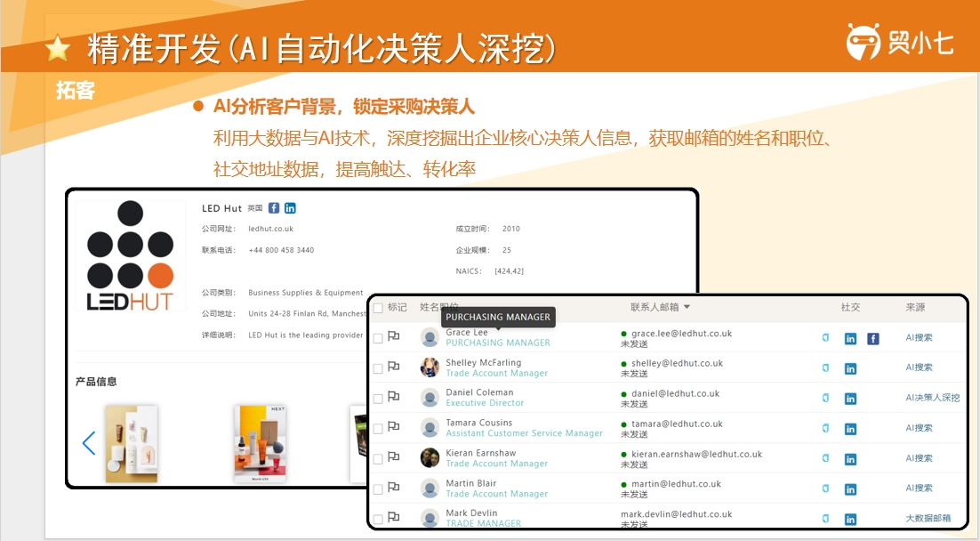
Task: Flag the Grace Lee contact row
Action: click(394, 336)
